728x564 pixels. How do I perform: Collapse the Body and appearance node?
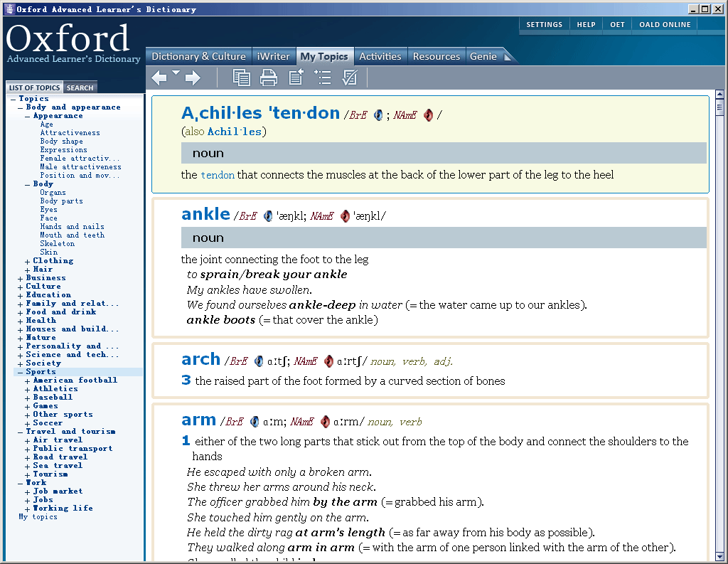pos(21,108)
